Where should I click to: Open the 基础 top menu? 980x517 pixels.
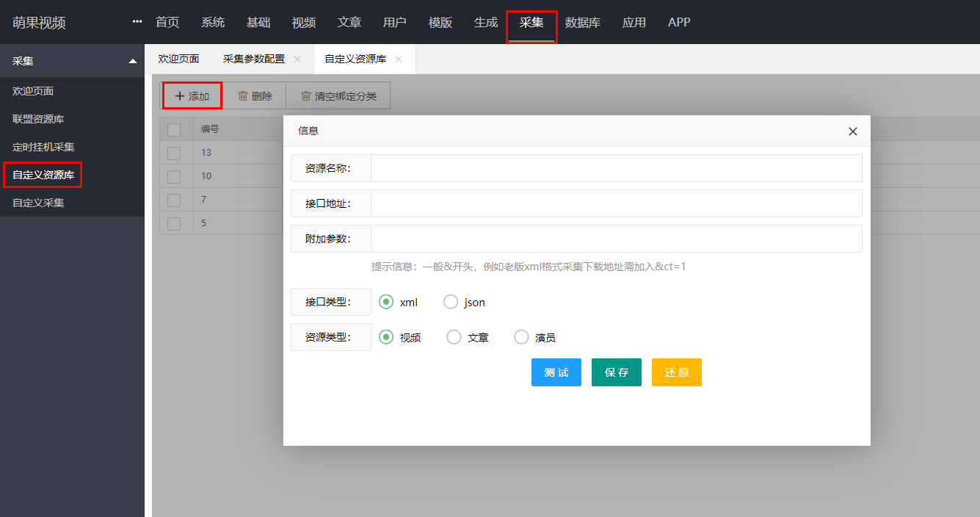(258, 22)
